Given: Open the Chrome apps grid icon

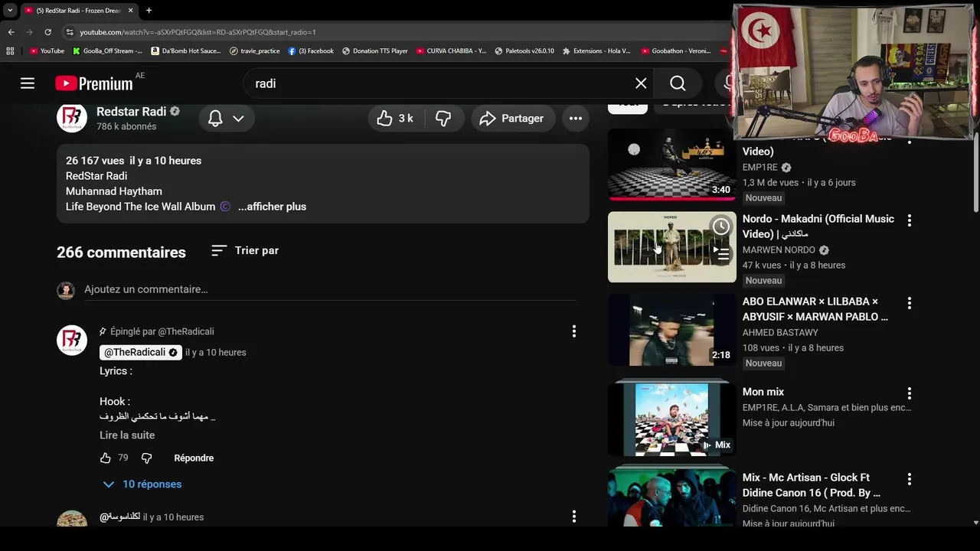Looking at the screenshot, I should 10,51.
